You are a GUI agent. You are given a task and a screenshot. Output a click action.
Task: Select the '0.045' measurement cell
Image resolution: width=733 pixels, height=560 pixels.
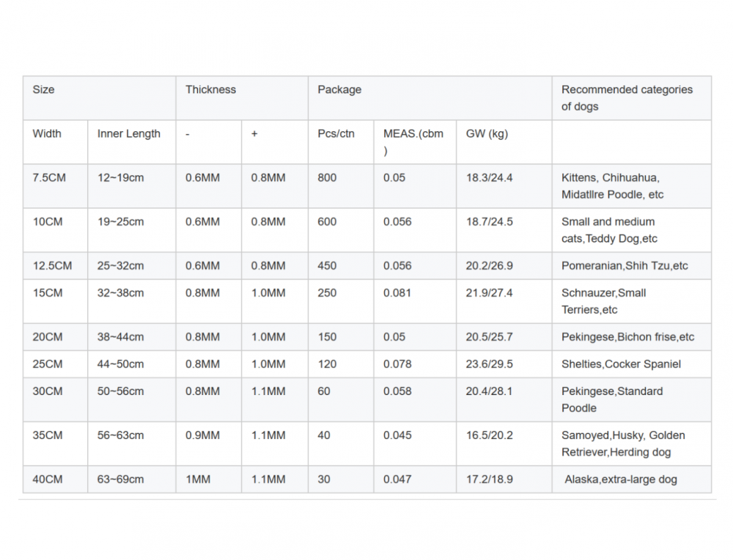[415, 443]
